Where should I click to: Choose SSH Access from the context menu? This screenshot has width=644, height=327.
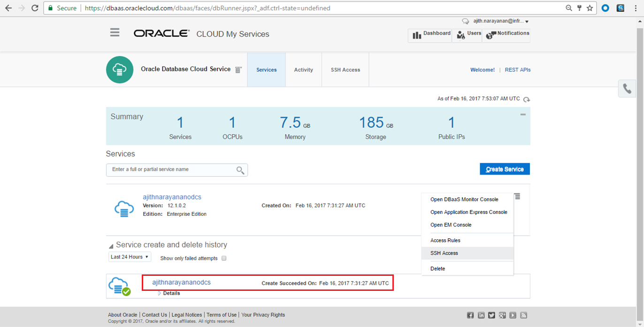pyautogui.click(x=468, y=253)
